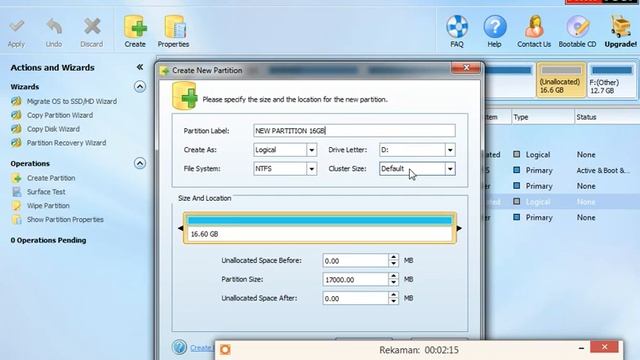This screenshot has height=360, width=640.
Task: Minimize the Rekaman recorder bar
Action: pos(581,348)
